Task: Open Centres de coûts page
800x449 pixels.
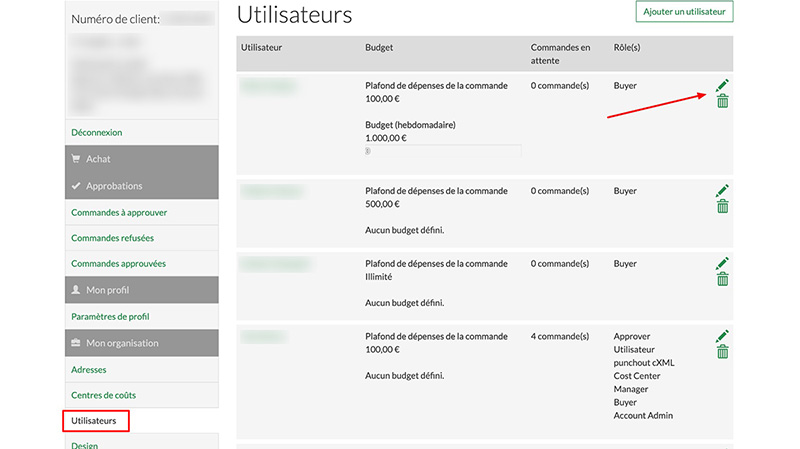Action: (x=105, y=395)
